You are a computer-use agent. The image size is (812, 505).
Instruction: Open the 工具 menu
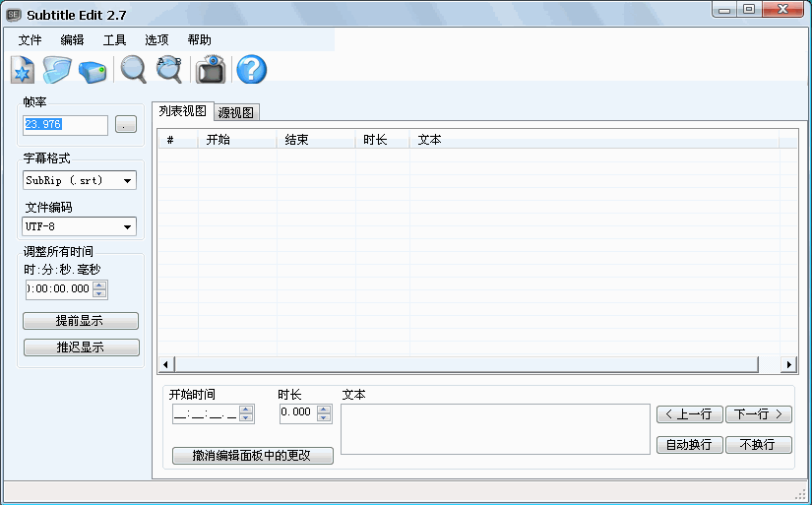click(114, 40)
